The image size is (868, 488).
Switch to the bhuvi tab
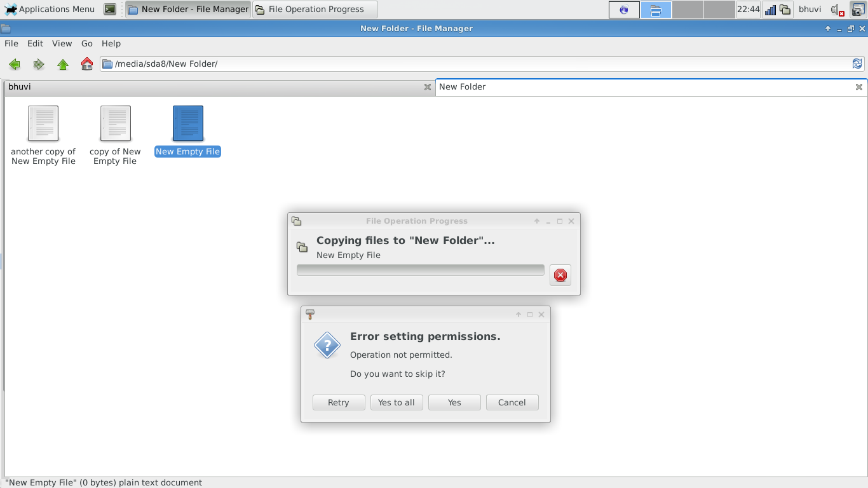pyautogui.click(x=20, y=87)
